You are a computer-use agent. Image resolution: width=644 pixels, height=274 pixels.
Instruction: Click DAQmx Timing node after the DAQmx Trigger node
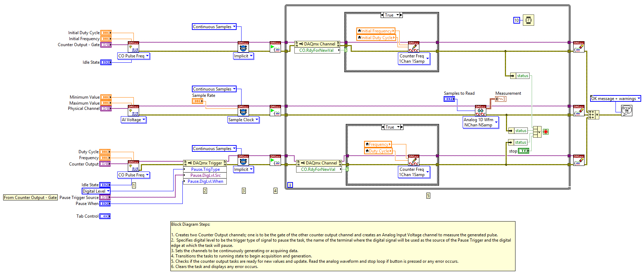243,160
